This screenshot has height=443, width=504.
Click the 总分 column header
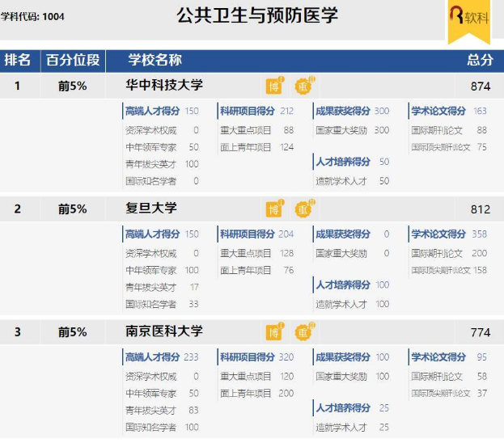(480, 60)
